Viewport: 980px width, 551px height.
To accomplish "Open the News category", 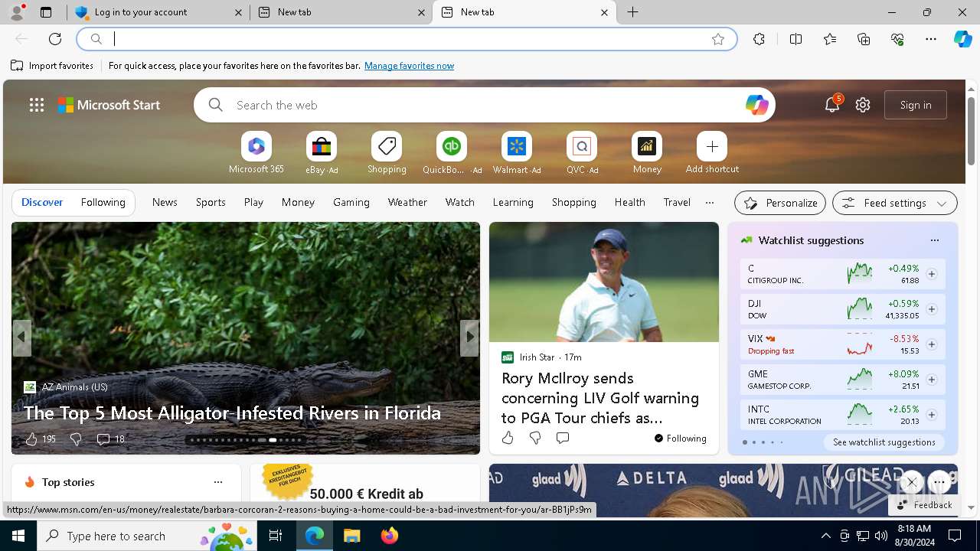I will pos(165,203).
